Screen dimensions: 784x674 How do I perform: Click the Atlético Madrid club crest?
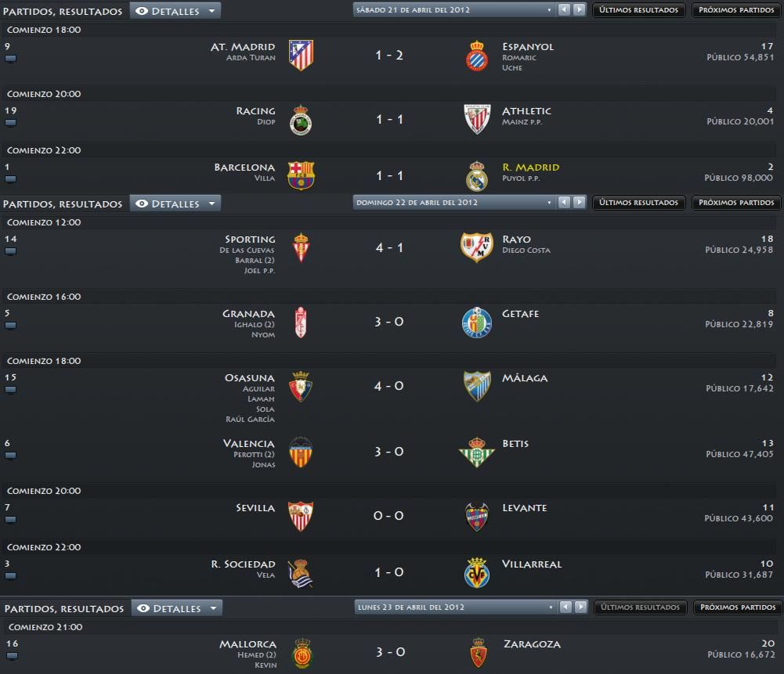tap(301, 55)
